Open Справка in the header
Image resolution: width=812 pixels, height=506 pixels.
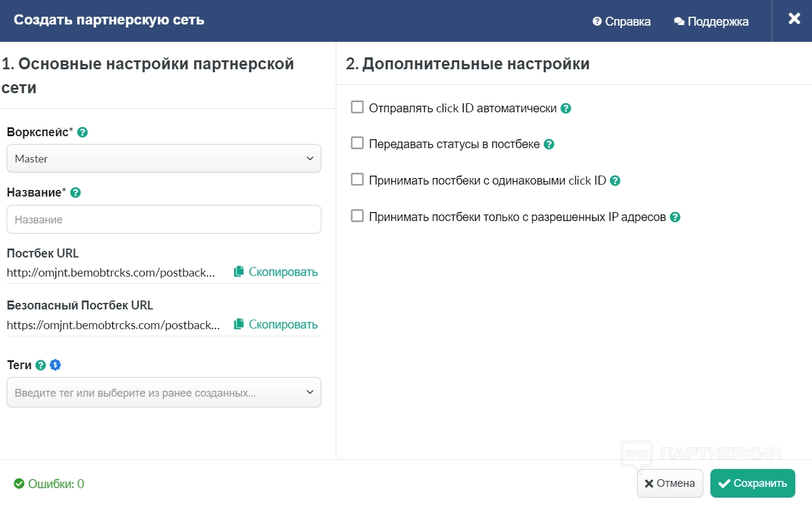622,22
